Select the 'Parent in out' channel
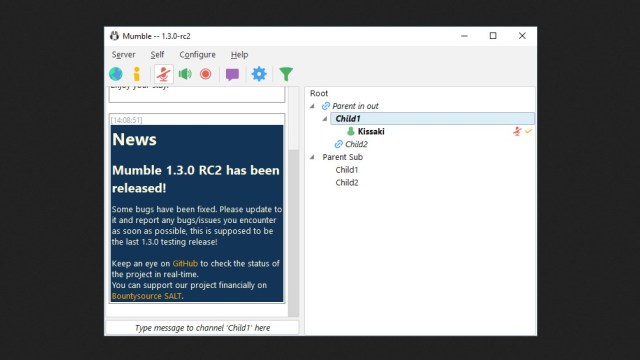The width and height of the screenshot is (640, 360). [355, 106]
